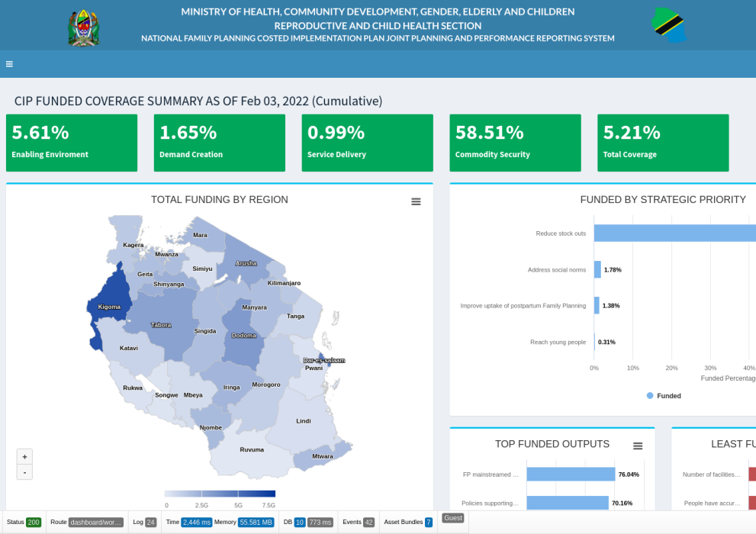Open Total Funding by Region chart menu

pos(416,201)
